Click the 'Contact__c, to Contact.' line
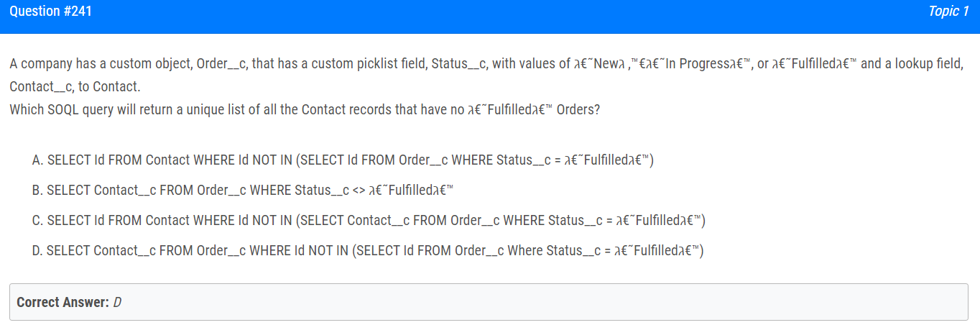This screenshot has width=980, height=325. [75, 87]
